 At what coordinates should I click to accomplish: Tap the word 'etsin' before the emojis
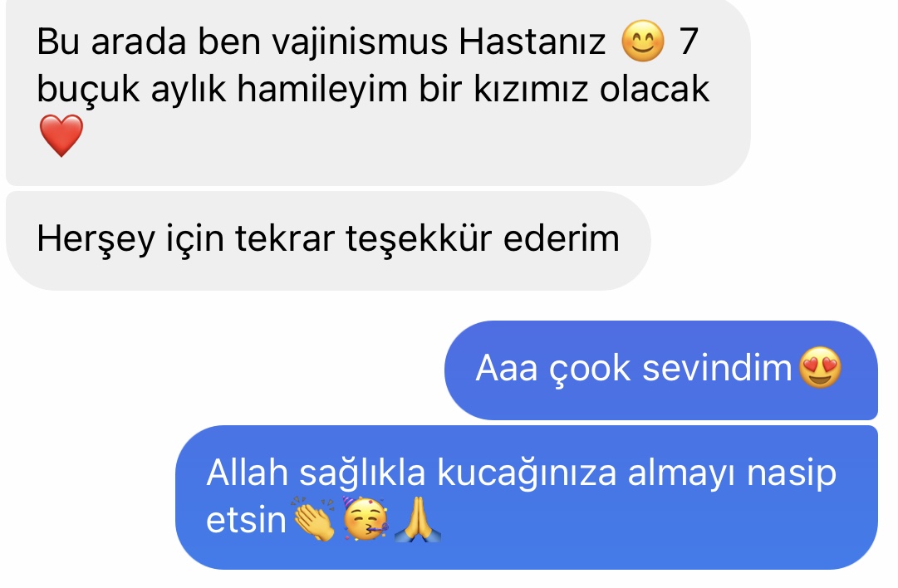(x=246, y=521)
